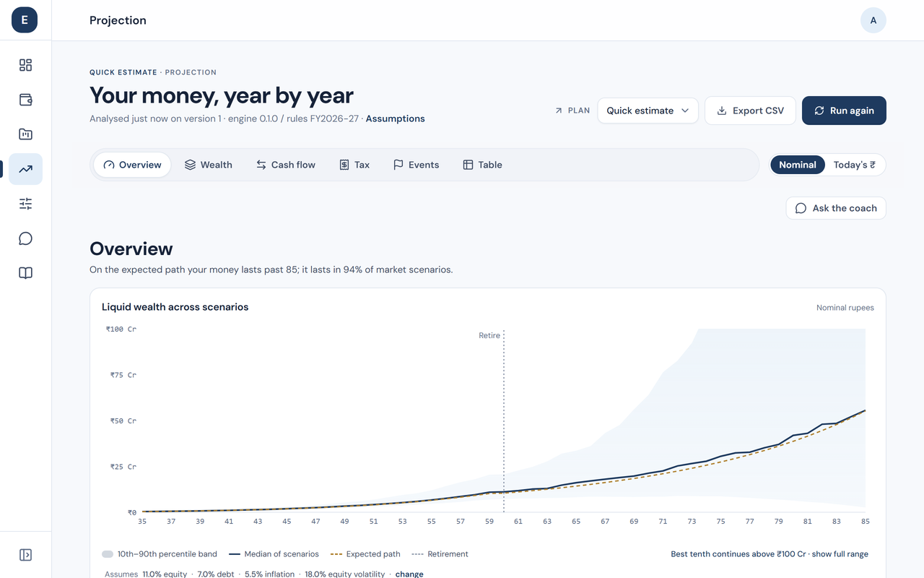The height and width of the screenshot is (578, 924).
Task: Open the folder chart icon in sidebar
Action: (25, 134)
